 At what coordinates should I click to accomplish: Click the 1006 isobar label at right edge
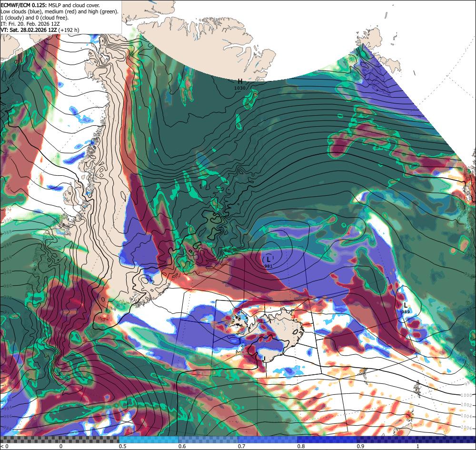pyautogui.click(x=466, y=428)
